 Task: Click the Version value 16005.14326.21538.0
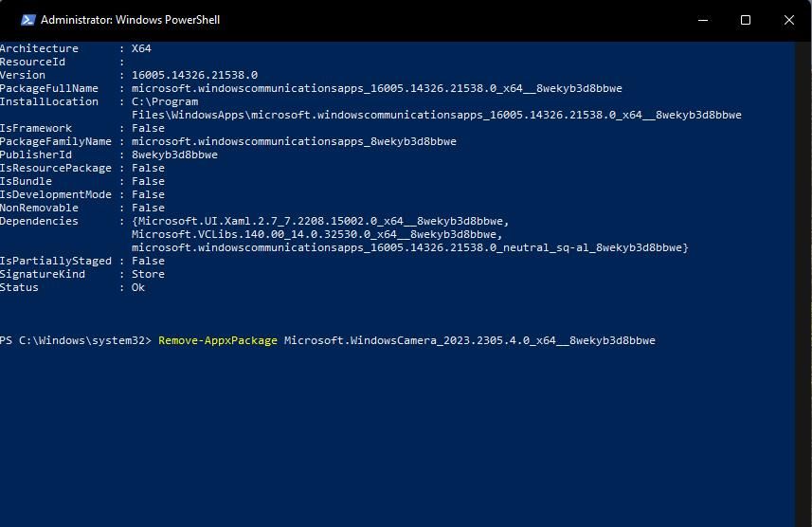point(194,75)
